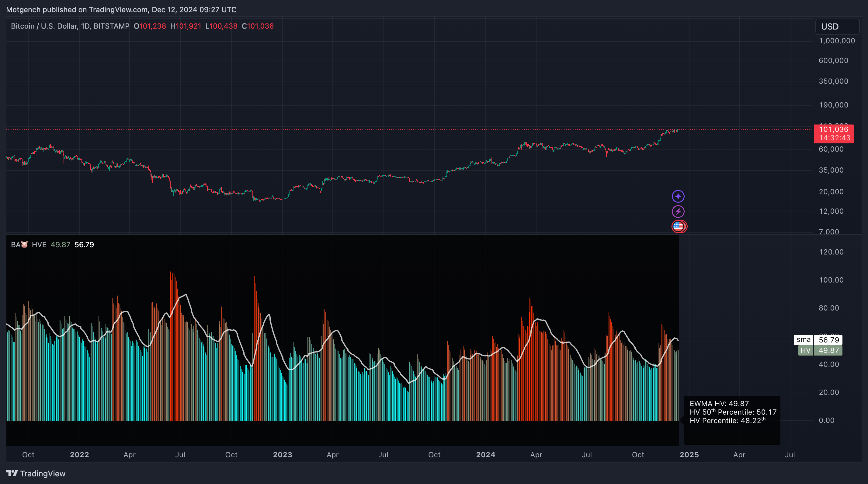Viewport: 868px width, 484px height.
Task: Click the HV 49.87 value label
Action: pyautogui.click(x=820, y=350)
